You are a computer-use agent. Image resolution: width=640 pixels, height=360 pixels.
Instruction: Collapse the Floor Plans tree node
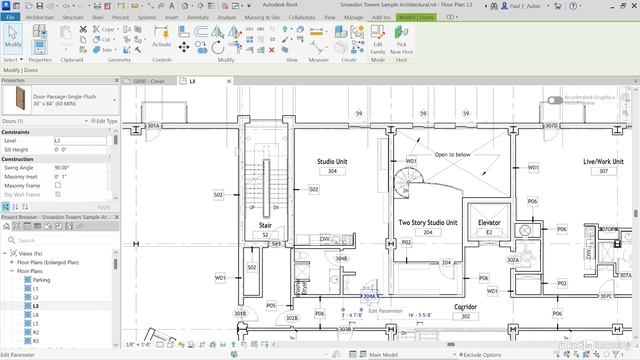point(12,271)
